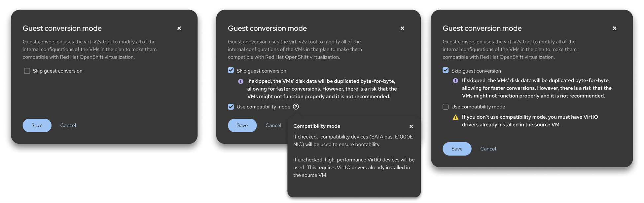This screenshot has width=644, height=203.
Task: Dismiss the Compatibility mode popover
Action: (411, 126)
